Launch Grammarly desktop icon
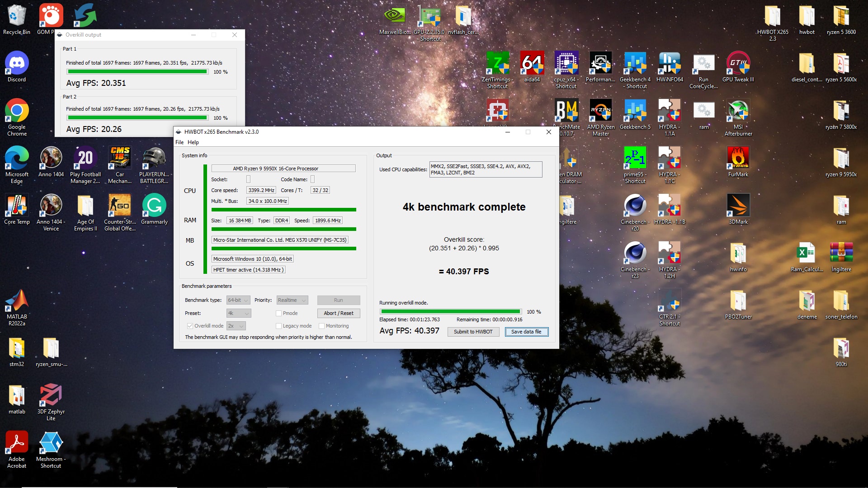The image size is (868, 488). click(x=154, y=209)
